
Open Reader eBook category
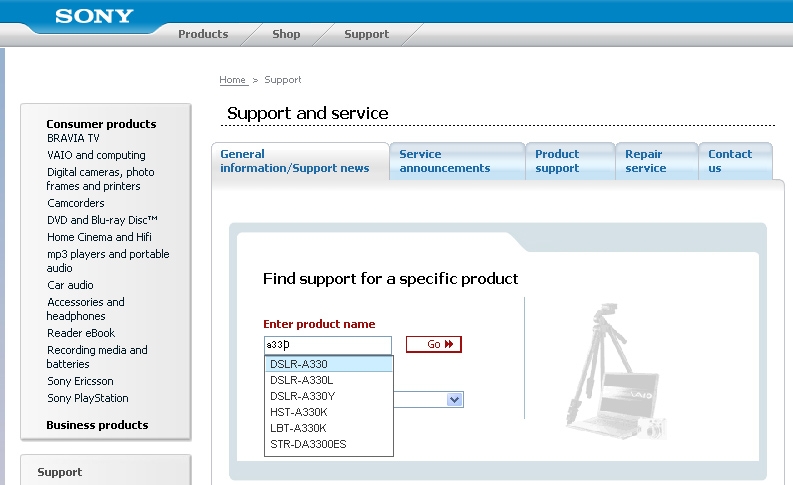point(81,333)
